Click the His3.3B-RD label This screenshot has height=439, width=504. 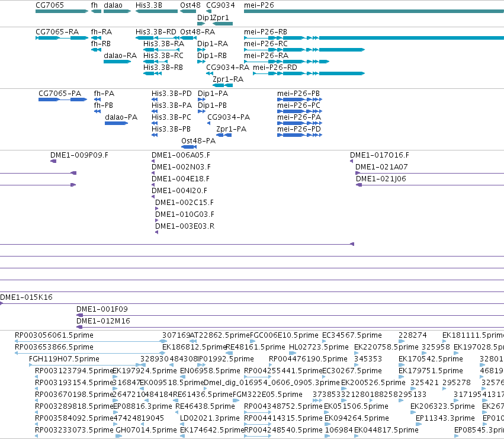pyautogui.click(x=156, y=32)
